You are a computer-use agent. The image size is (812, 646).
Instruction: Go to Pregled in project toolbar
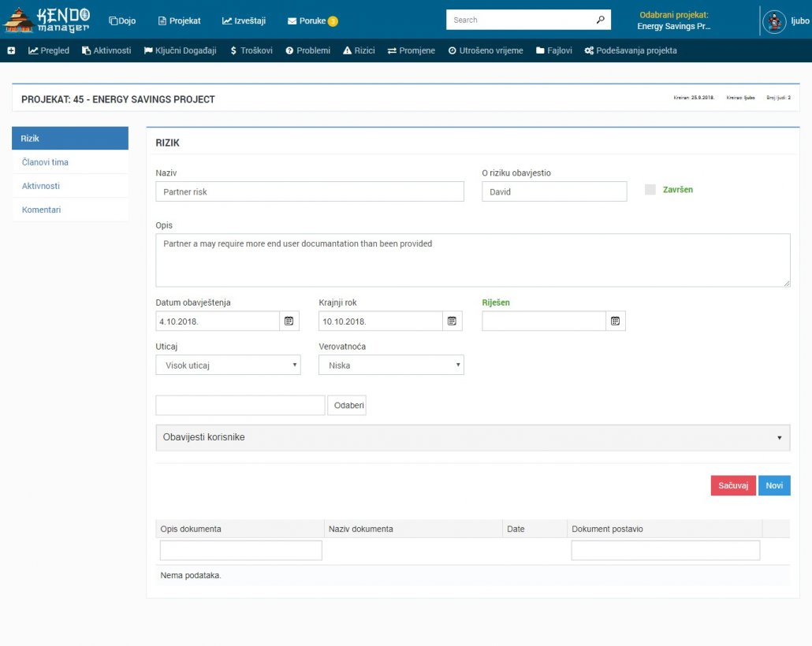point(49,50)
